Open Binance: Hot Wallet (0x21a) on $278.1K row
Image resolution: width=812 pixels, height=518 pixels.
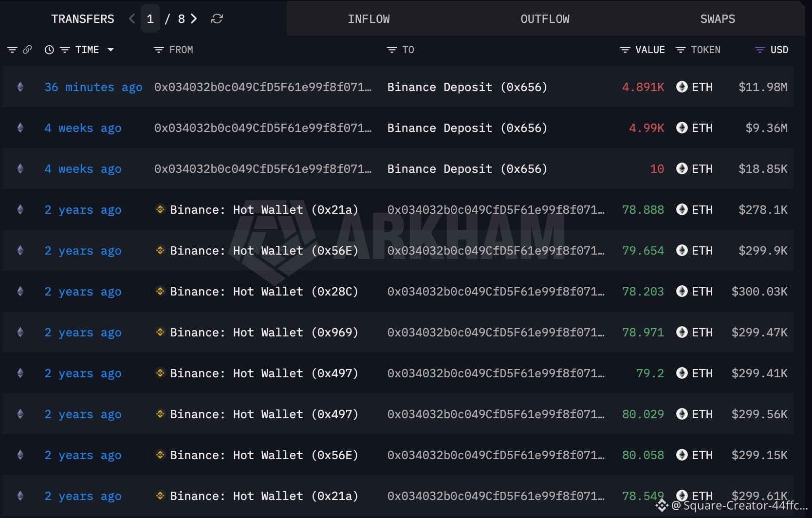(x=264, y=210)
